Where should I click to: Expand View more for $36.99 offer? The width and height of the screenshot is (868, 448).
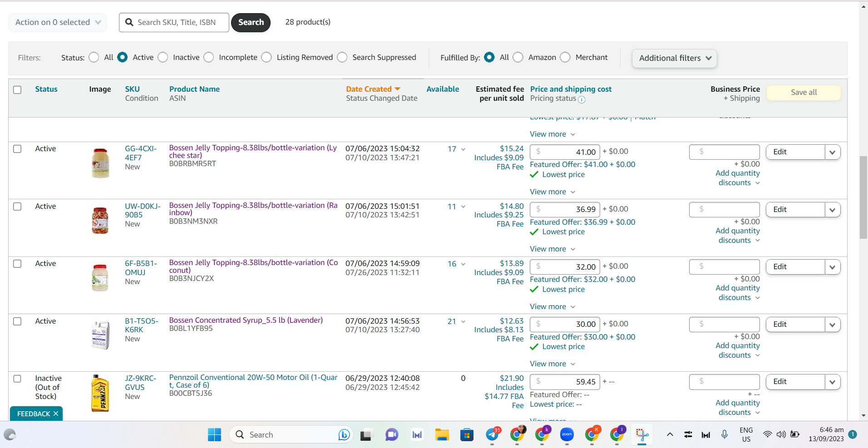pos(552,249)
